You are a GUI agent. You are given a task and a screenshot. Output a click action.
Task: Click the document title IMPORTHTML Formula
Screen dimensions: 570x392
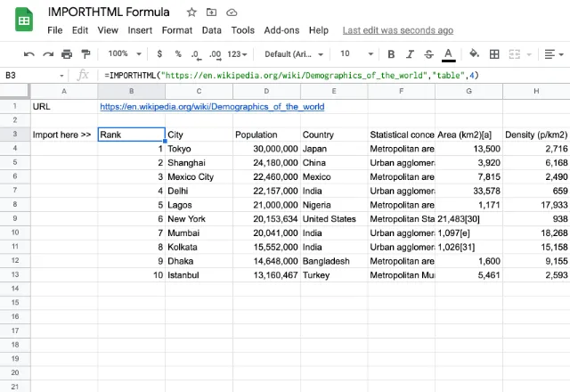tap(109, 12)
